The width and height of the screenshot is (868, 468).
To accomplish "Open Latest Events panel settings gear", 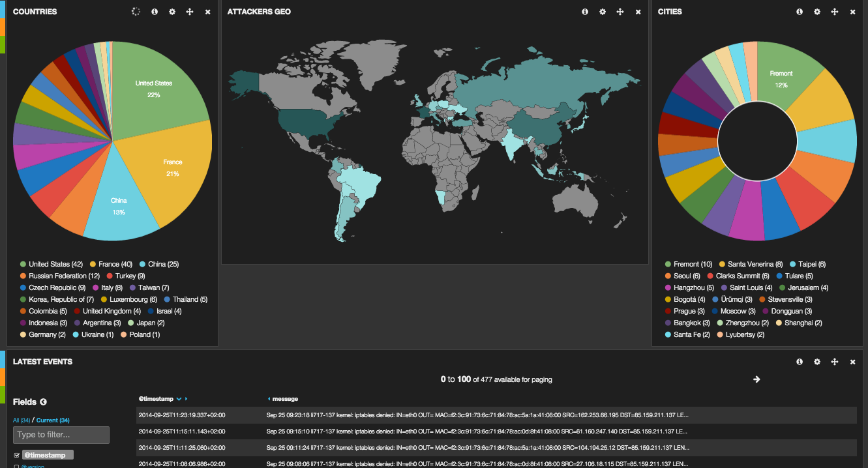I will tap(817, 362).
